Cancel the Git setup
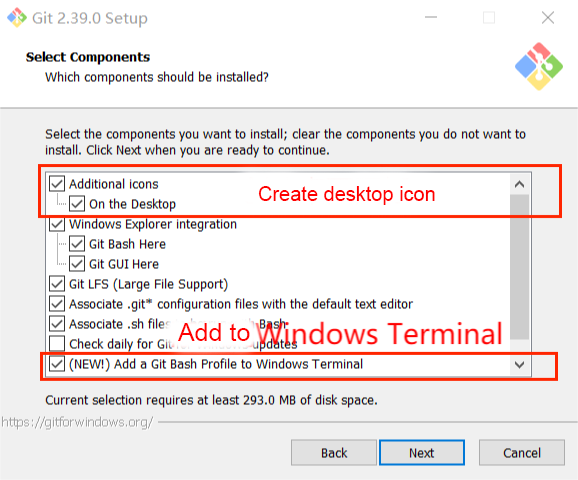 [x=522, y=453]
